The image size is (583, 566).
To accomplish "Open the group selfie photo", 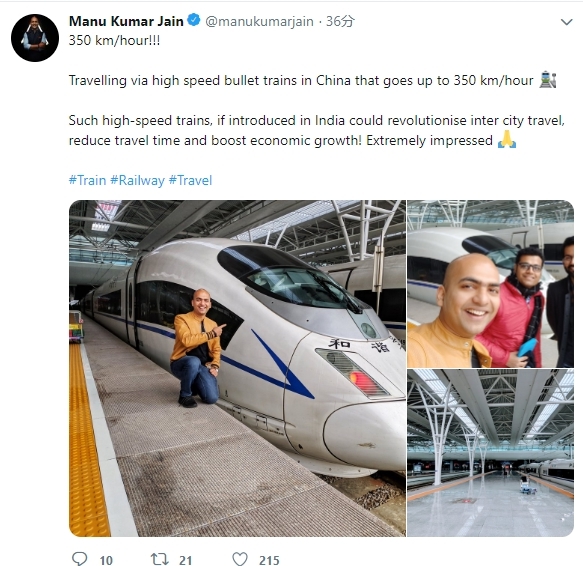I will click(x=490, y=284).
